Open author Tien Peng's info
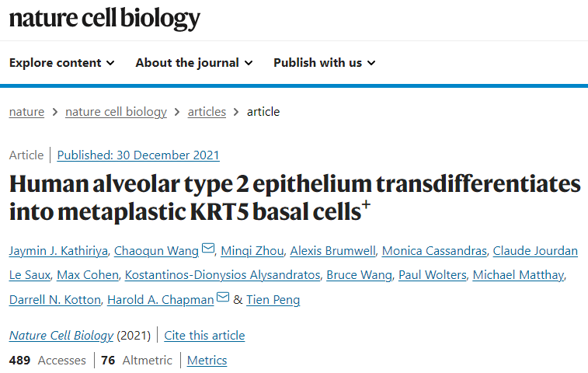 [x=271, y=300]
